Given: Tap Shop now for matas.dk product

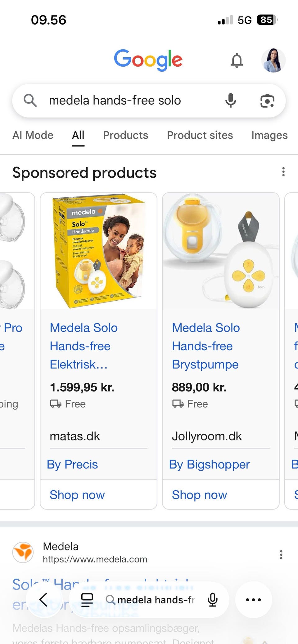Looking at the screenshot, I should click(x=77, y=495).
